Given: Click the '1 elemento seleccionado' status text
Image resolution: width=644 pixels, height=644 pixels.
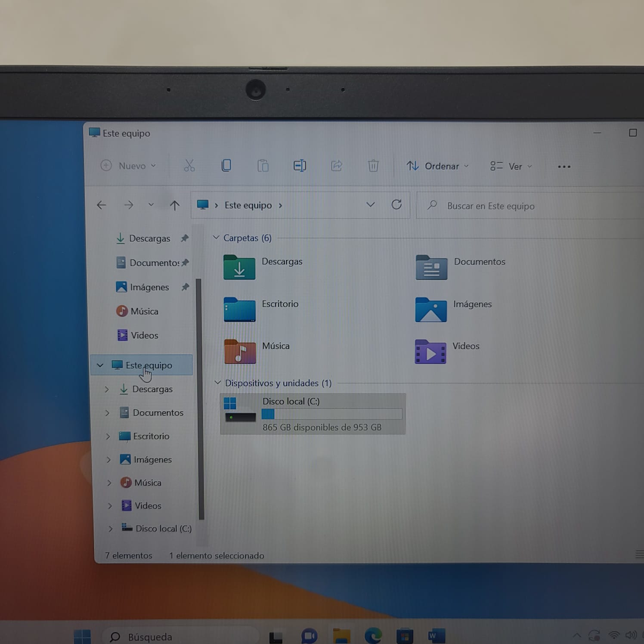Looking at the screenshot, I should [x=217, y=556].
